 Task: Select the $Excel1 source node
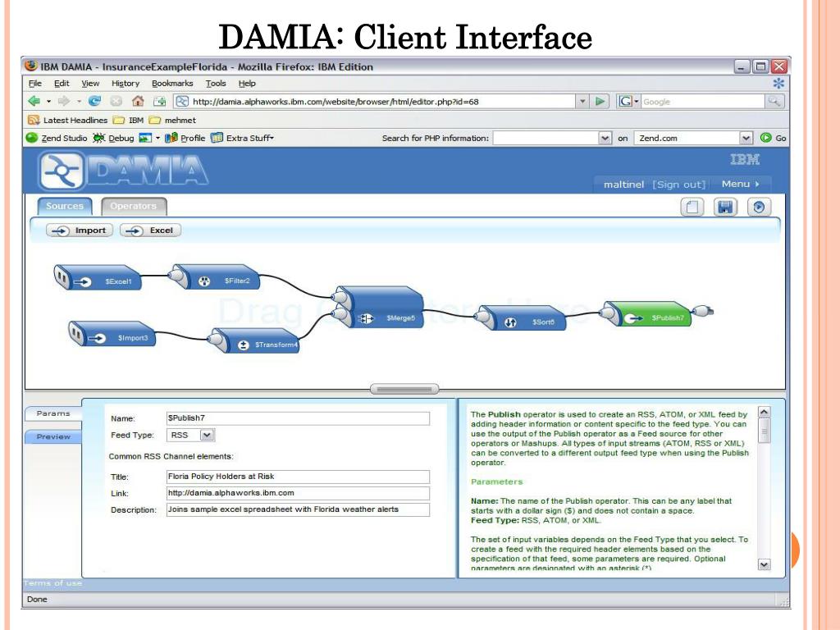98,277
